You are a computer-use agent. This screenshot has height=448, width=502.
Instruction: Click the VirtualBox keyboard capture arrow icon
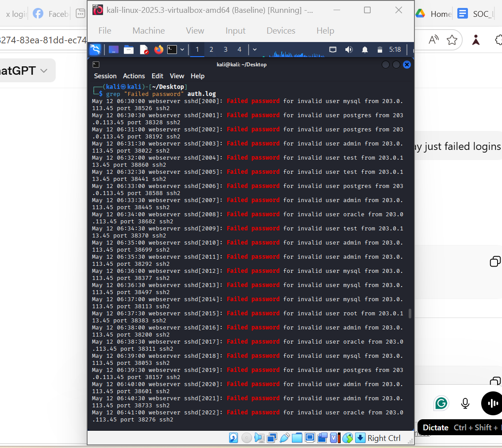point(360,438)
